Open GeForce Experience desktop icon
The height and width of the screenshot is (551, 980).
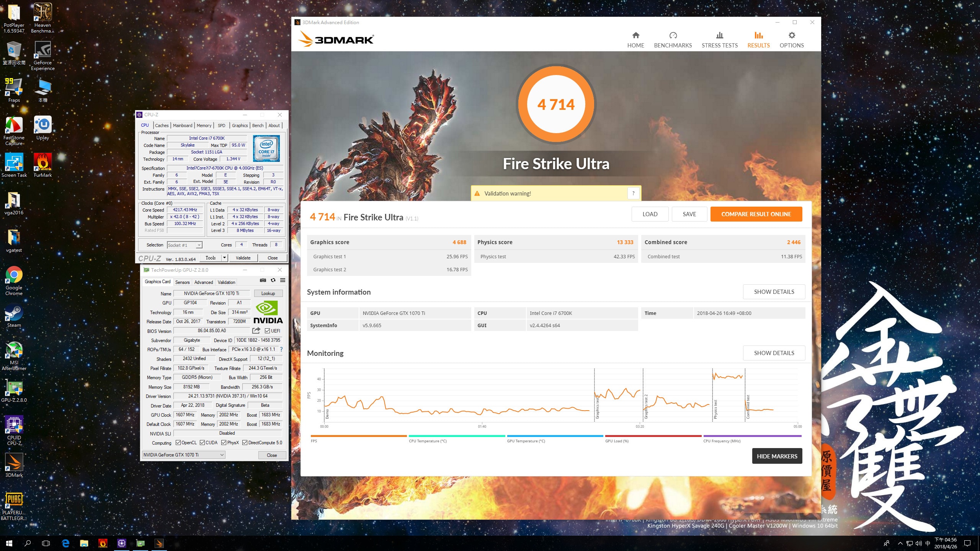coord(42,55)
